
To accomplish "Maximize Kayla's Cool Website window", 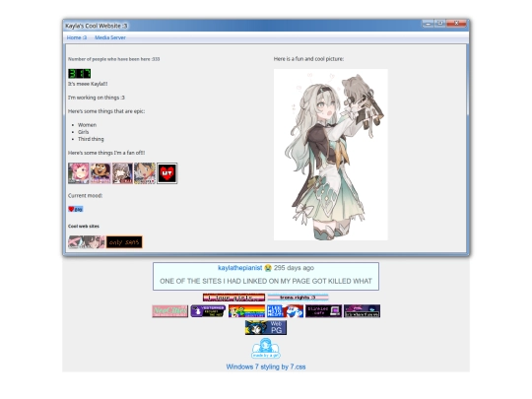I will click(440, 24).
